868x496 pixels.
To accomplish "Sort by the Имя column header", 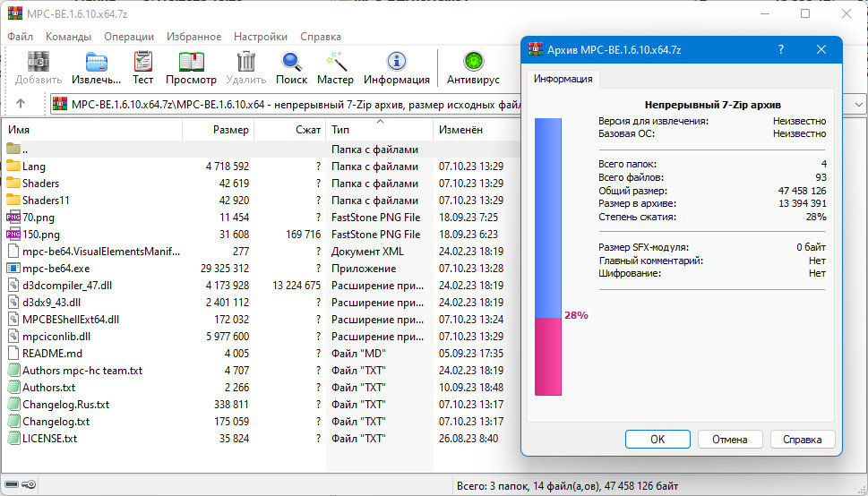I will pyautogui.click(x=93, y=130).
